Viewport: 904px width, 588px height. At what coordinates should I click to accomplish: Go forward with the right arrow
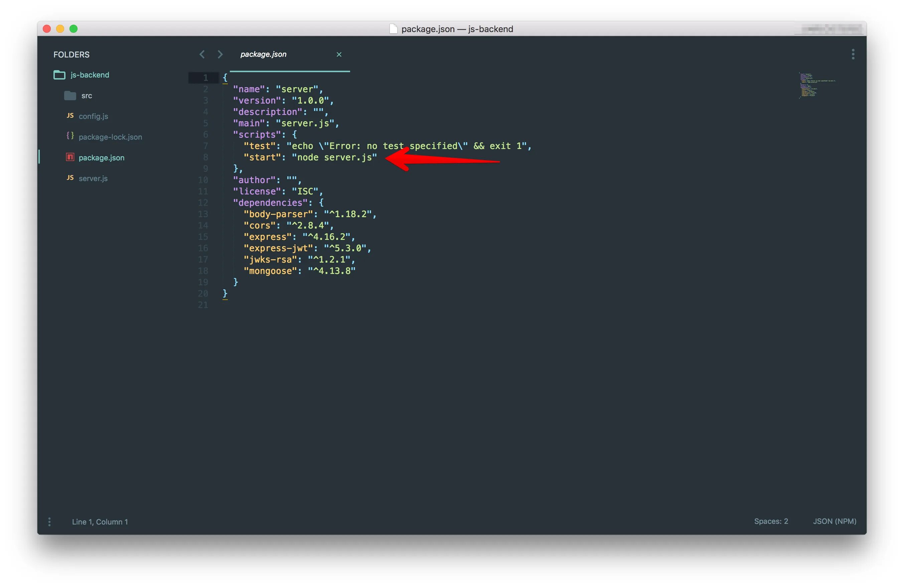pyautogui.click(x=220, y=54)
